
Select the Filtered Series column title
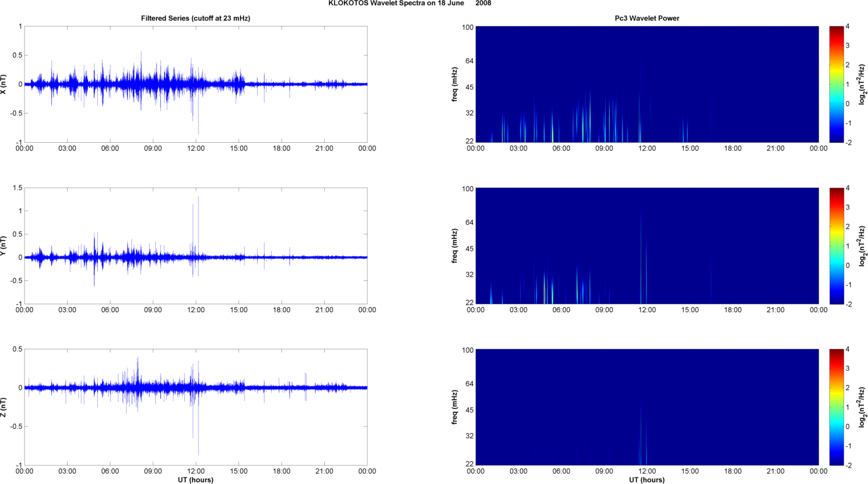tap(195, 18)
